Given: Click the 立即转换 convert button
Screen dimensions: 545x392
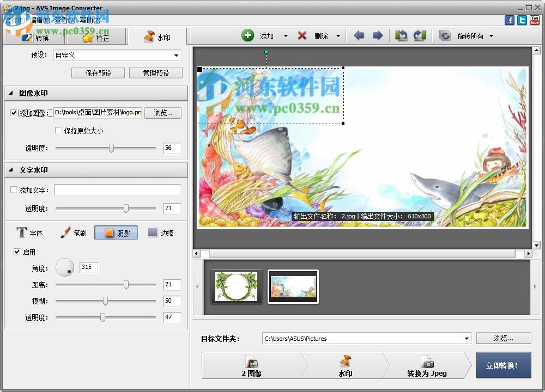Looking at the screenshot, I should (x=504, y=365).
